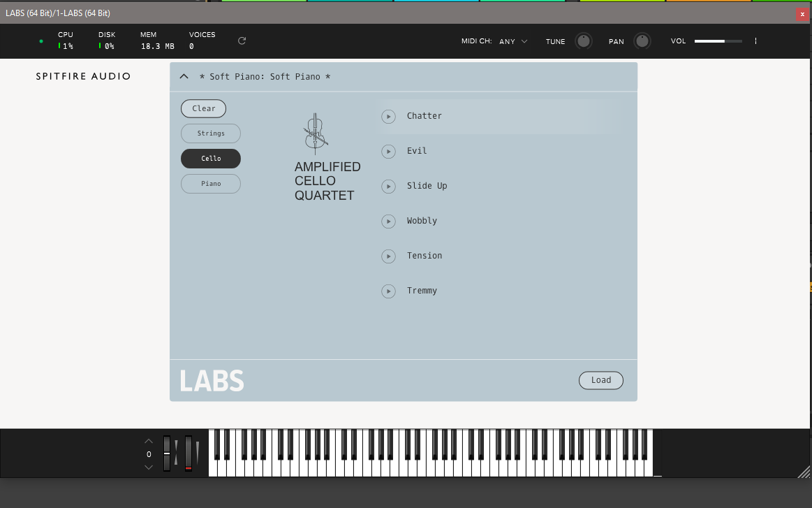Select the Slide Up preset name
Image resolution: width=812 pixels, height=508 pixels.
tap(427, 186)
